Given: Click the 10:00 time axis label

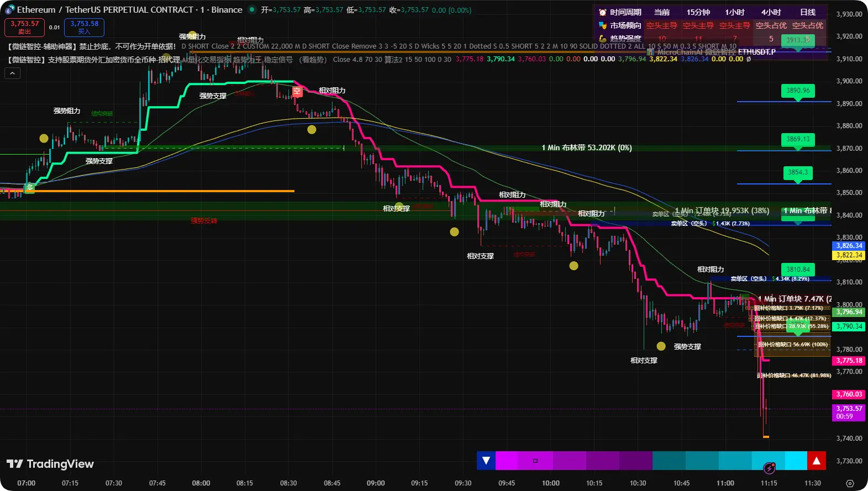Looking at the screenshot, I should [551, 483].
